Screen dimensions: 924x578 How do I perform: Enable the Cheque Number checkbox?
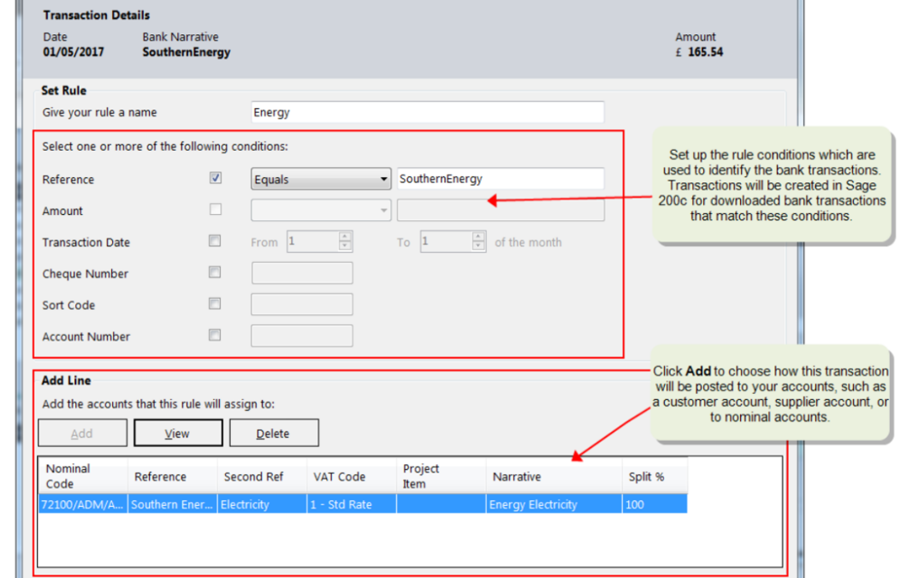point(216,273)
